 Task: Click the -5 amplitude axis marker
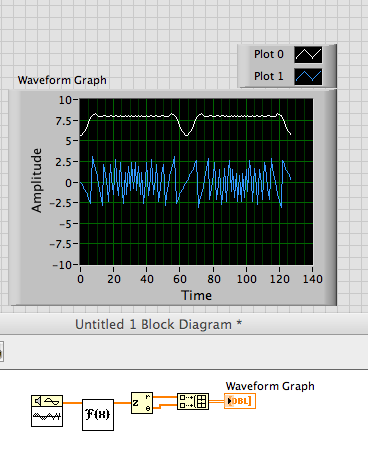point(66,224)
